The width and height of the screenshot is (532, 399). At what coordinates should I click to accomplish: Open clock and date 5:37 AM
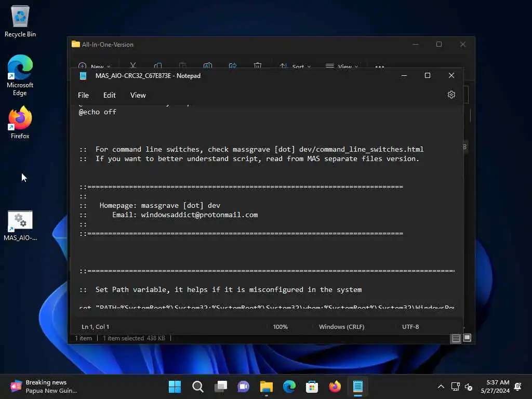(x=495, y=387)
